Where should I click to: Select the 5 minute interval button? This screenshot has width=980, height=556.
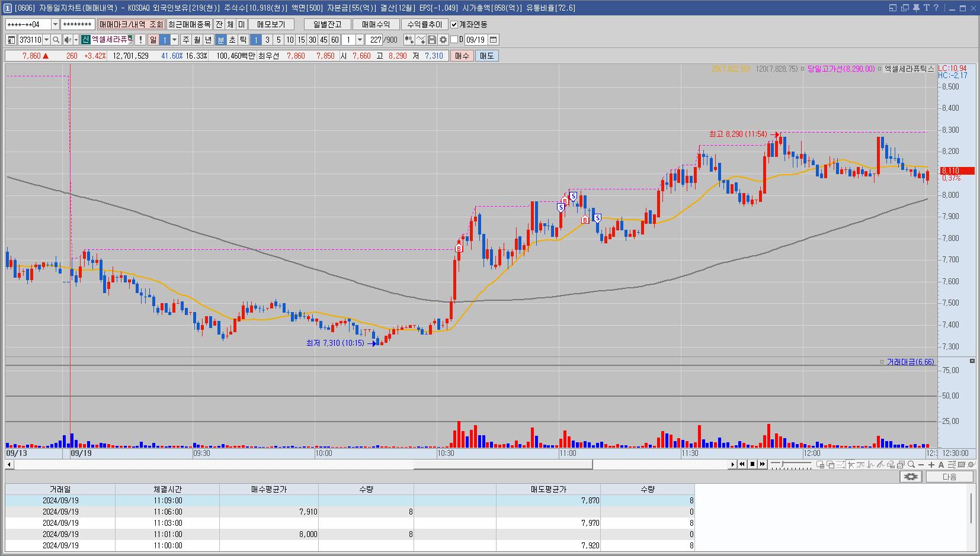point(278,40)
